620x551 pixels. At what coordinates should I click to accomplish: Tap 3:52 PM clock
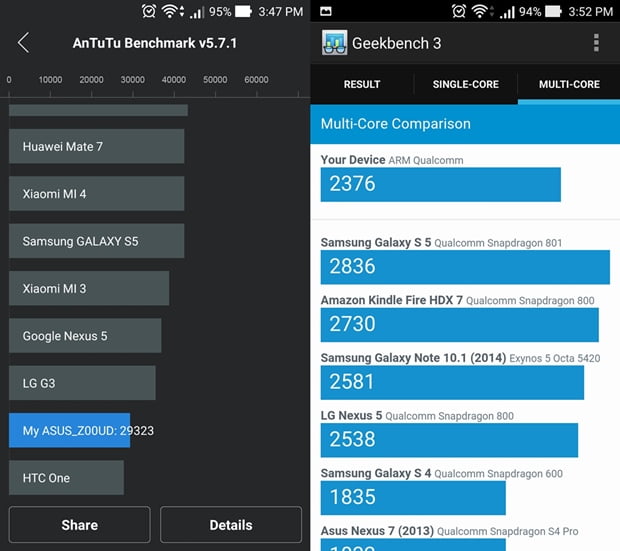point(591,11)
